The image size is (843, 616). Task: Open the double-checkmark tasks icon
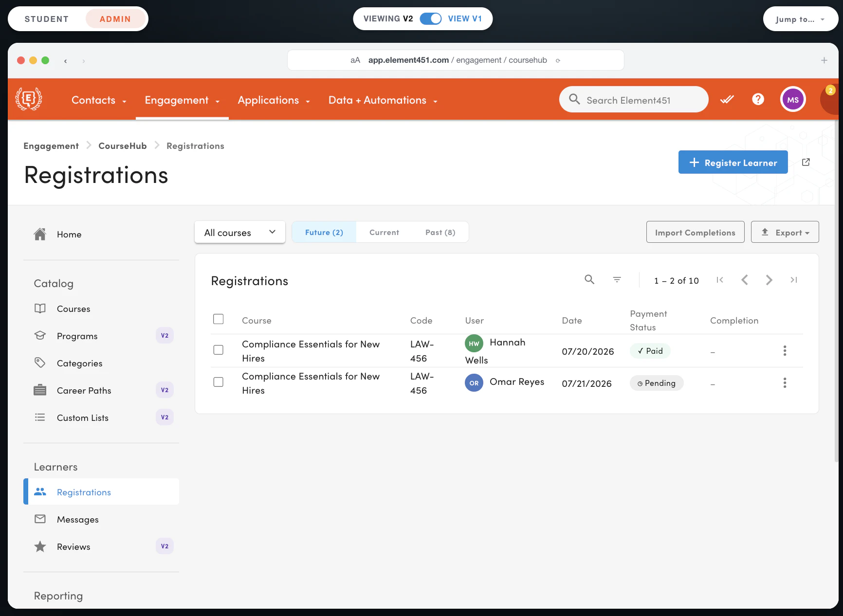coord(727,99)
